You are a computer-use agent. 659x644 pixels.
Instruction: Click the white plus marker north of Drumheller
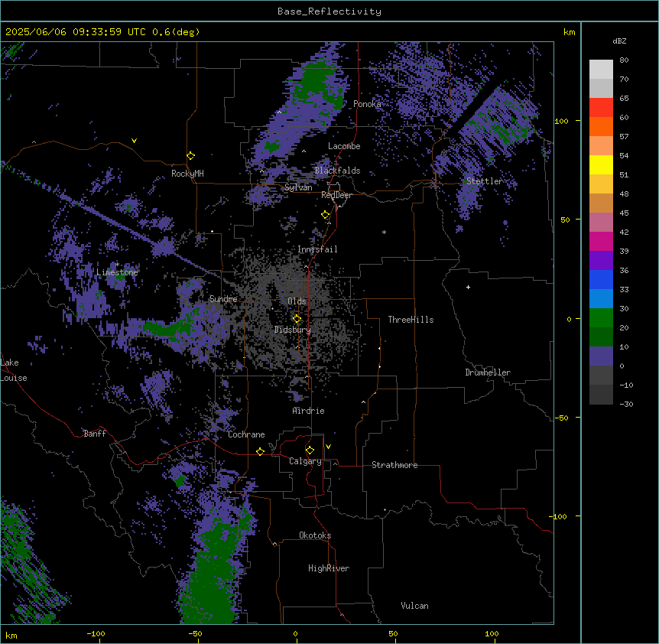pos(468,287)
